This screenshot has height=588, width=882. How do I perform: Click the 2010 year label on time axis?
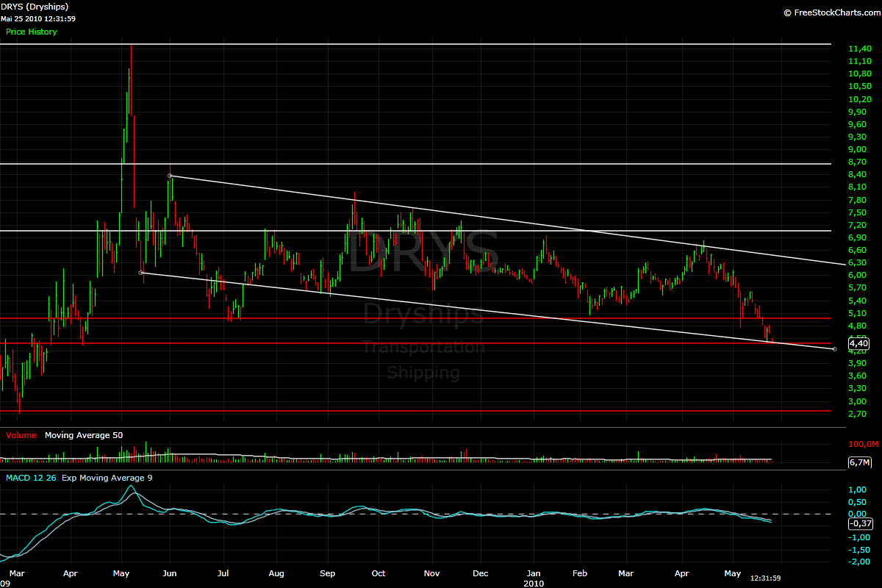point(534,583)
